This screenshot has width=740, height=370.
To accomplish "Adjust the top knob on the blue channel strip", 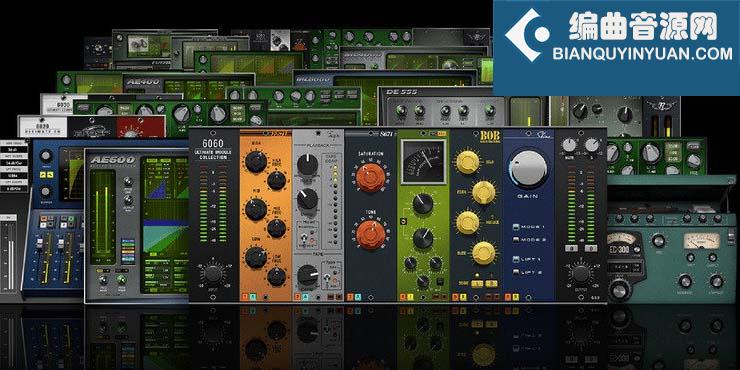I will pyautogui.click(x=46, y=156).
